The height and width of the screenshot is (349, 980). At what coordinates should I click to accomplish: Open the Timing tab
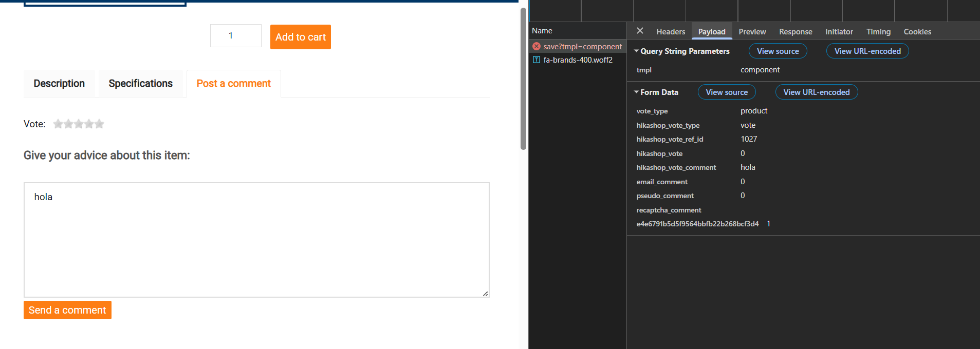pyautogui.click(x=878, y=31)
